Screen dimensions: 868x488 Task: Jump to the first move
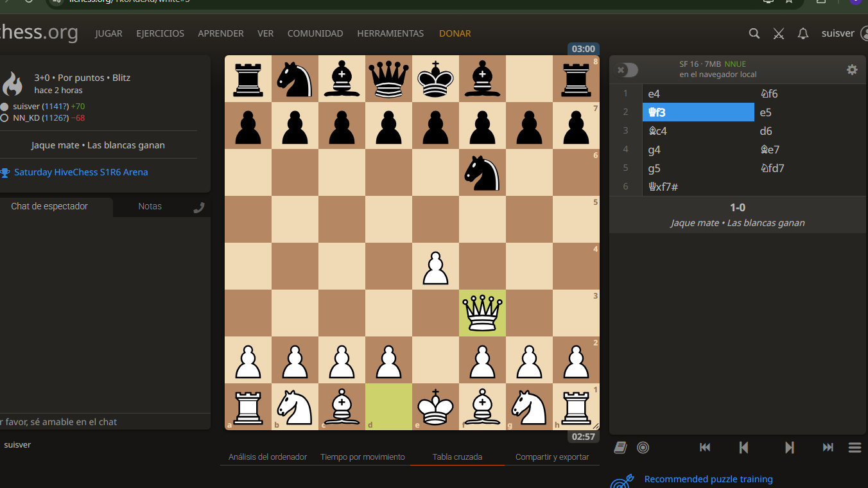point(705,448)
